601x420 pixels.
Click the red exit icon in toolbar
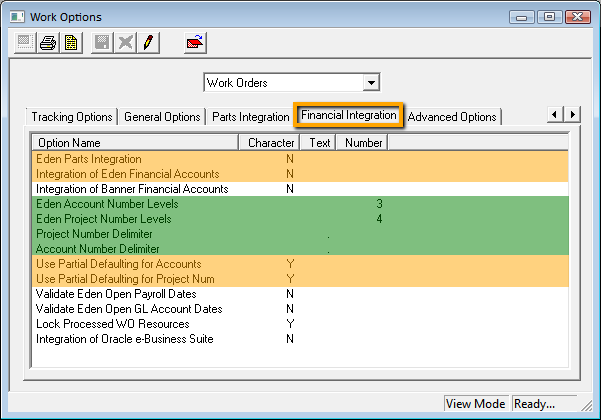point(196,43)
